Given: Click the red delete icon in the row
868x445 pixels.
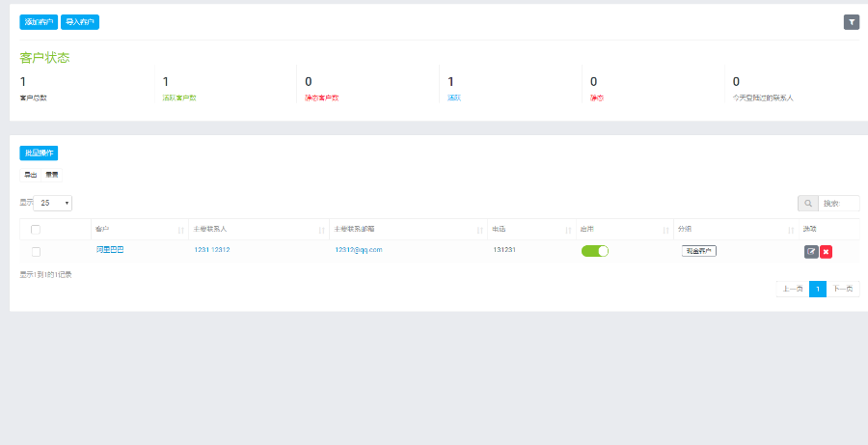Looking at the screenshot, I should pos(827,251).
